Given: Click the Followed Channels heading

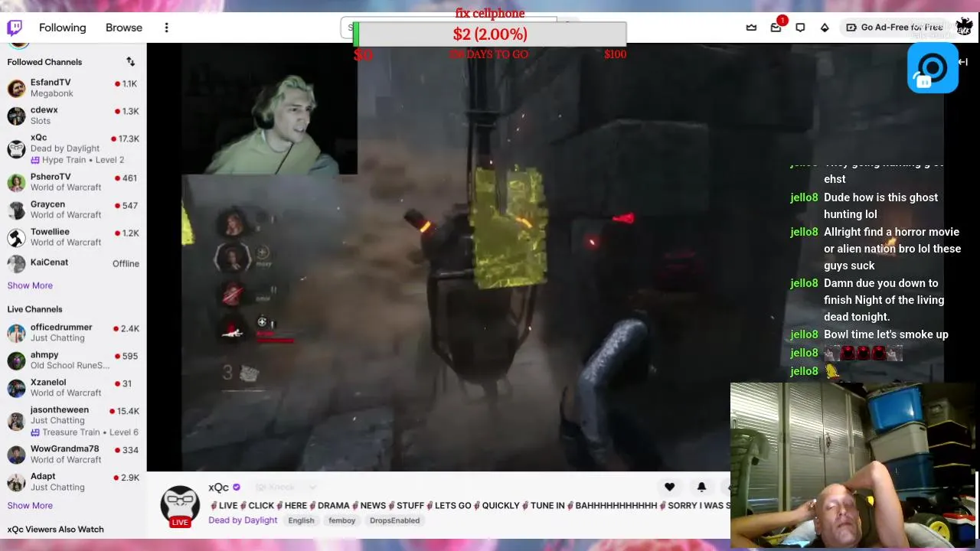Looking at the screenshot, I should (x=44, y=62).
